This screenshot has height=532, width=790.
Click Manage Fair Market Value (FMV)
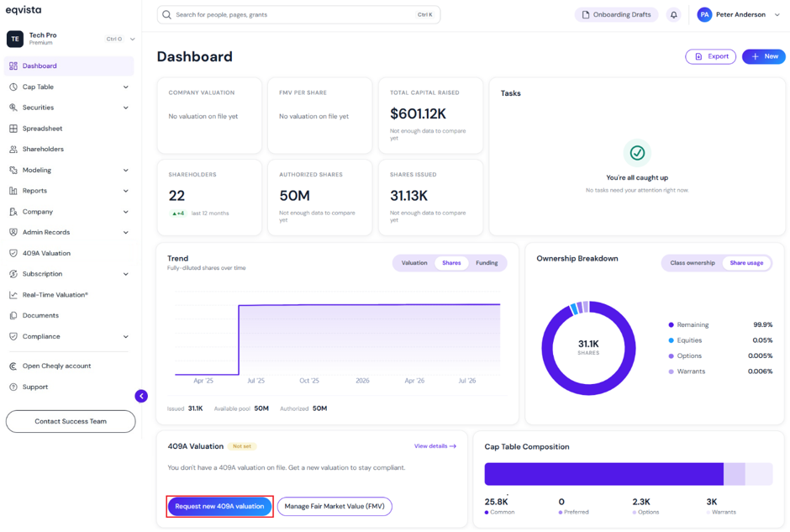point(334,506)
